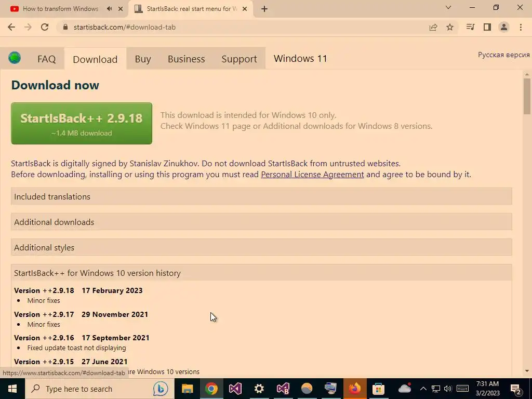Screen dimensions: 532x399
Task: Open Bing chat icon in taskbar search
Action: point(161,389)
